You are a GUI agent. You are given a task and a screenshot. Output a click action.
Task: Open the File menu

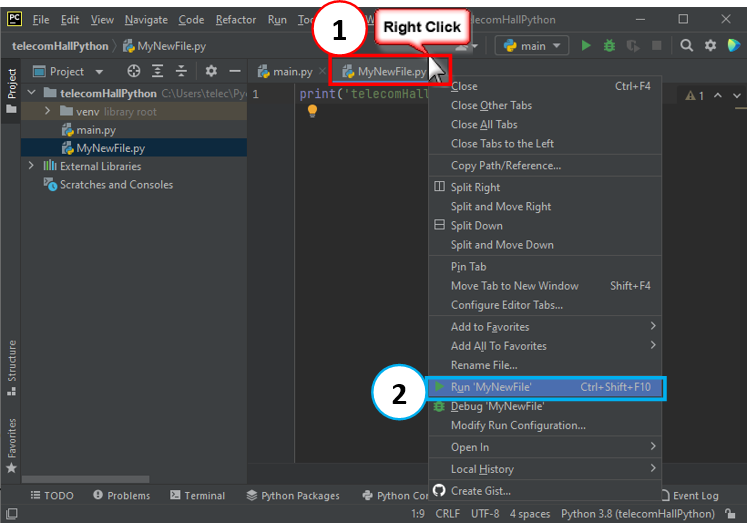40,20
